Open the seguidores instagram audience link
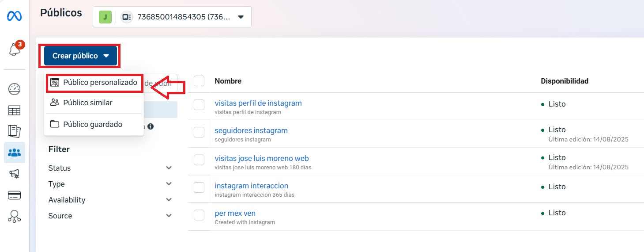The width and height of the screenshot is (644, 252). (251, 130)
